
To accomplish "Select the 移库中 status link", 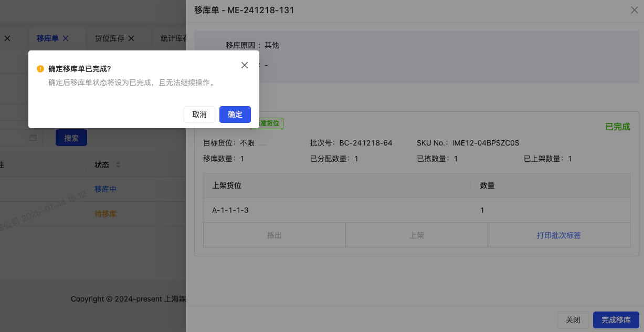I will coord(105,189).
